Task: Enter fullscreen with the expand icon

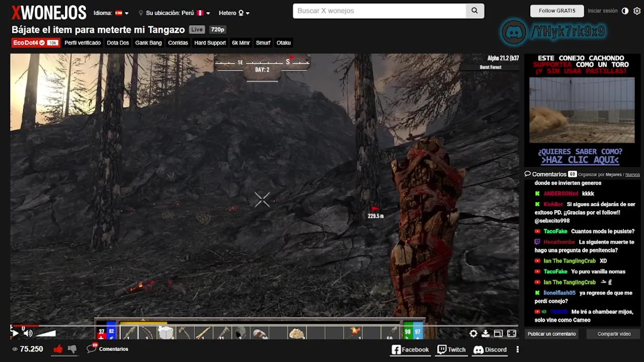Action: pyautogui.click(x=512, y=333)
